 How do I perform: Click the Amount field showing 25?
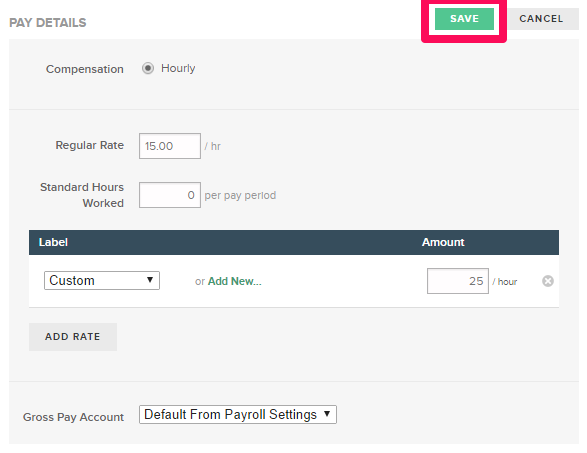coord(458,281)
